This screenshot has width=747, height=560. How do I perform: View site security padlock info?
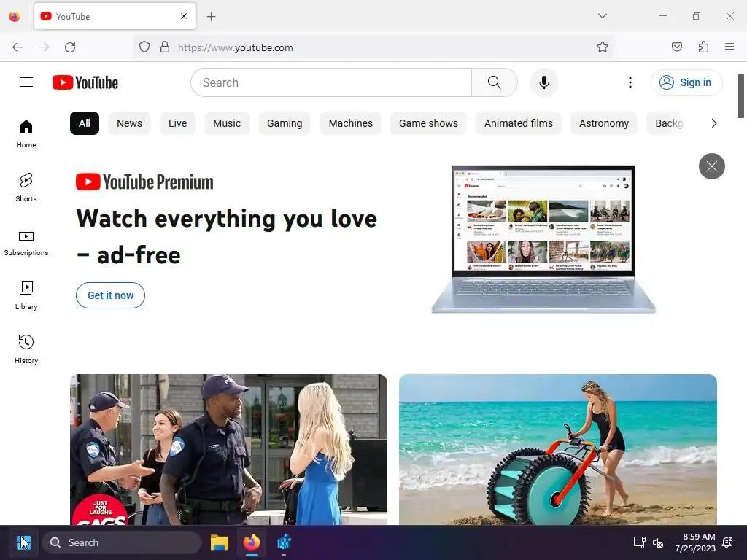coord(165,47)
